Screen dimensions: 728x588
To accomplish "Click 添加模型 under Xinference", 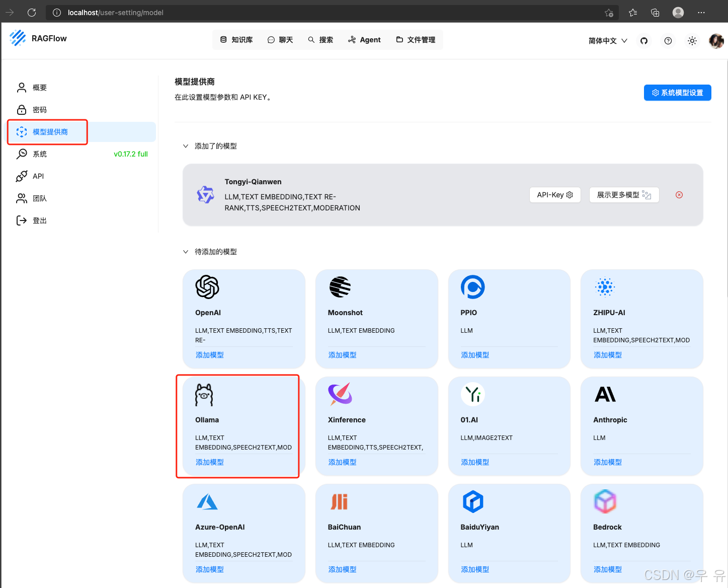I will tap(343, 462).
